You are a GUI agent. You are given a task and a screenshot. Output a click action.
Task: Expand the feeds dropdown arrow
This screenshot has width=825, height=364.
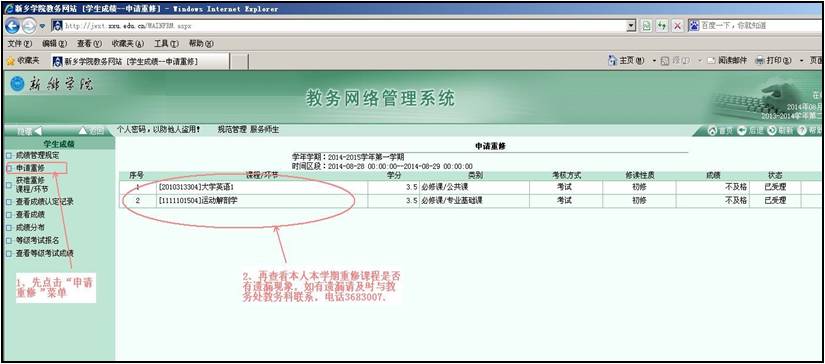[700, 62]
